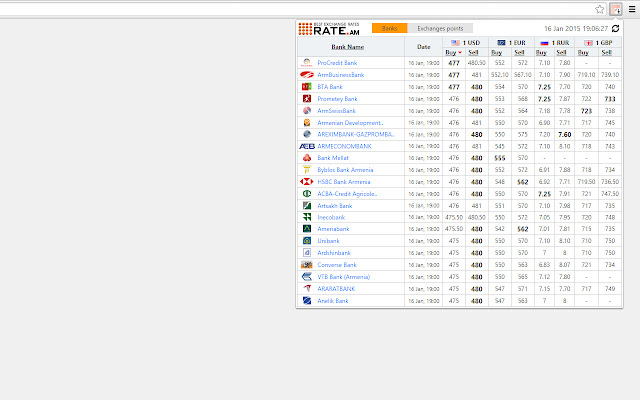Click the HSBC Bank Armenia logo icon
Screen dimensions: 640x400
tap(307, 182)
